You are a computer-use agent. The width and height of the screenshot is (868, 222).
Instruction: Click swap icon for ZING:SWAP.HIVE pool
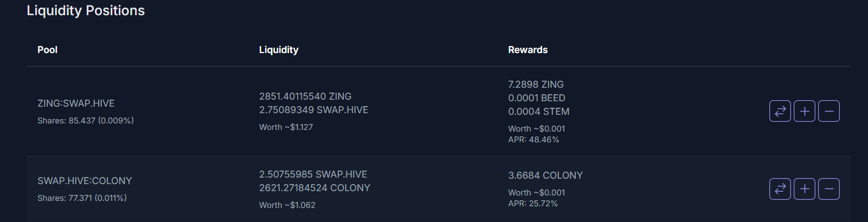click(780, 111)
